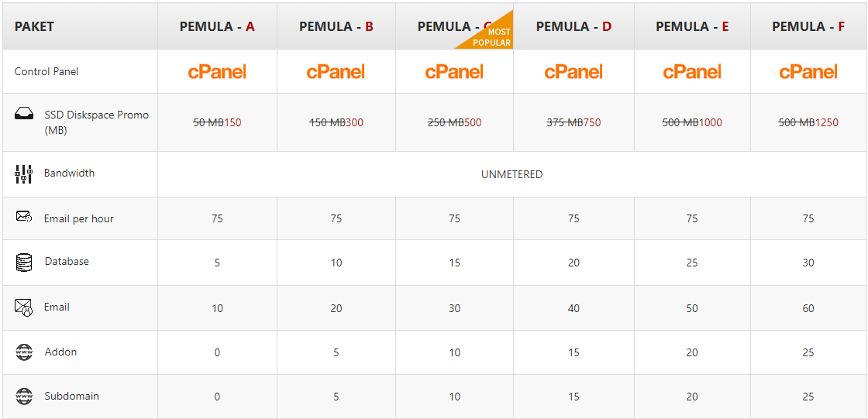
Task: Click the UNMETERED bandwidth text
Action: tap(511, 174)
